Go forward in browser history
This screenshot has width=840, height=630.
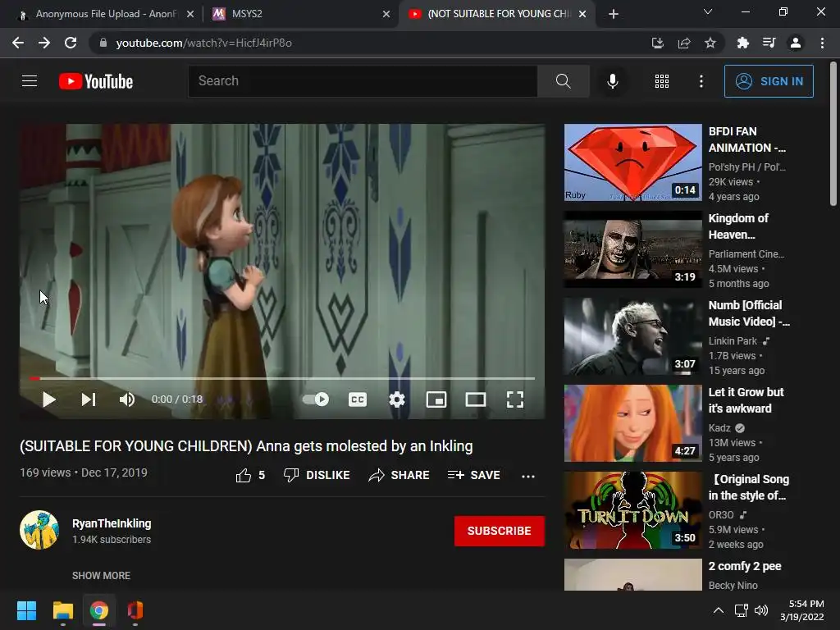44,43
